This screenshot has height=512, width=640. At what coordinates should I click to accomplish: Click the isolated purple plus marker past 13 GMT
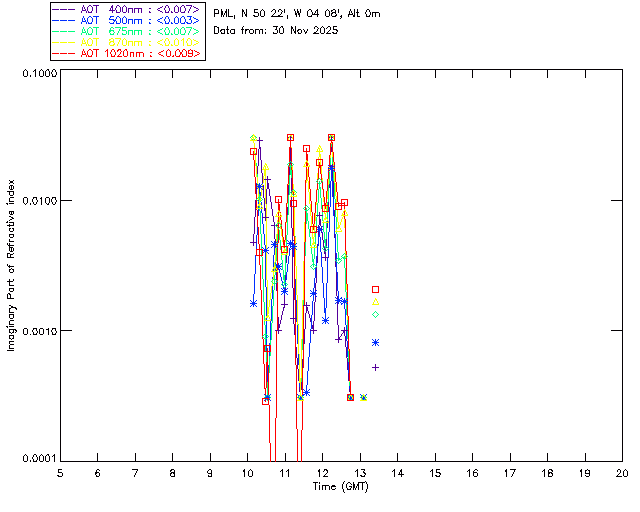(376, 367)
